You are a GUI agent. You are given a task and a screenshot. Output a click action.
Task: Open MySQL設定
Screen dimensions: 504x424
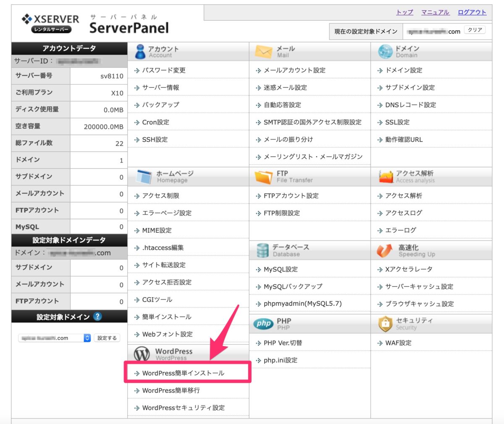coord(281,269)
